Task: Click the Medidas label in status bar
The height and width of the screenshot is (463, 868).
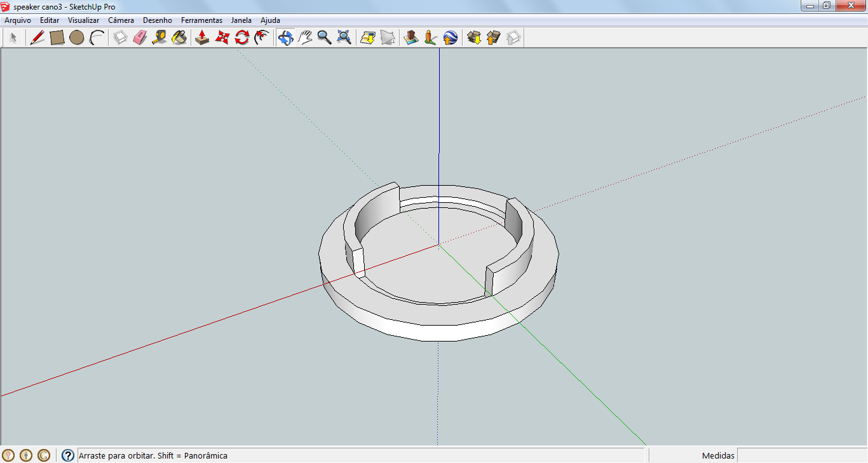Action: coord(718,455)
